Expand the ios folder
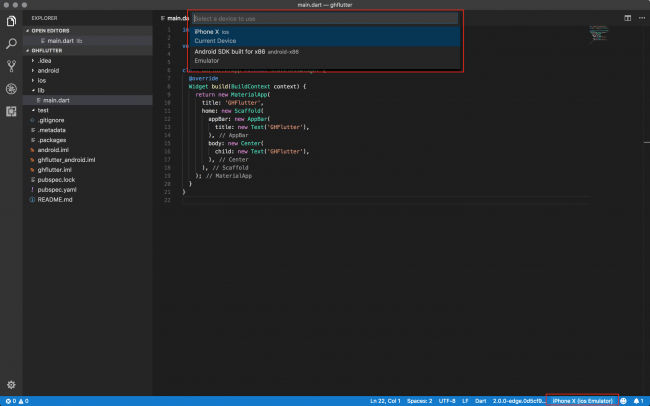Image resolution: width=650 pixels, height=406 pixels. 43,80
